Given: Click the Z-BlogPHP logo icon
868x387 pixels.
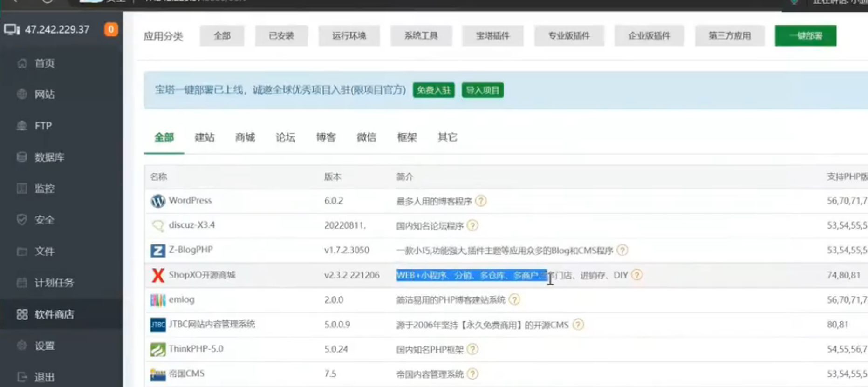Looking at the screenshot, I should (158, 251).
